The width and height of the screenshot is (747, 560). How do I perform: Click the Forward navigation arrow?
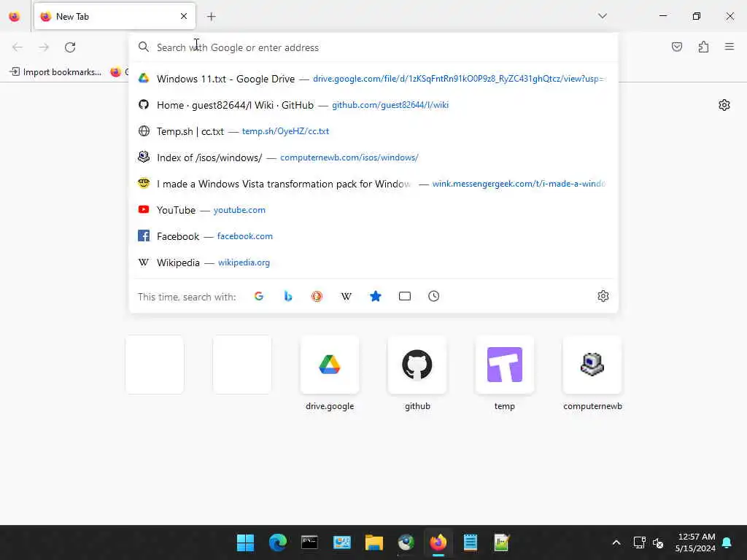point(44,47)
